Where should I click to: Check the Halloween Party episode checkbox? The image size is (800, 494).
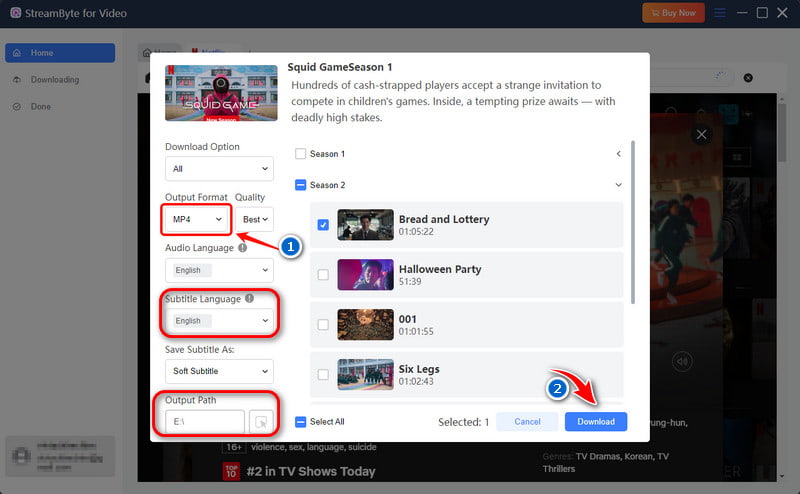pos(323,275)
